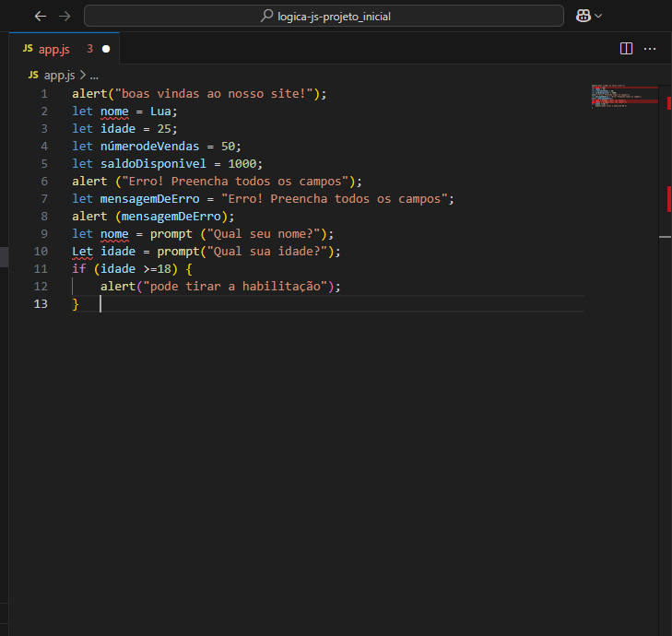Click the underlined Let keyword on line 10
This screenshot has height=636, width=672.
(82, 252)
